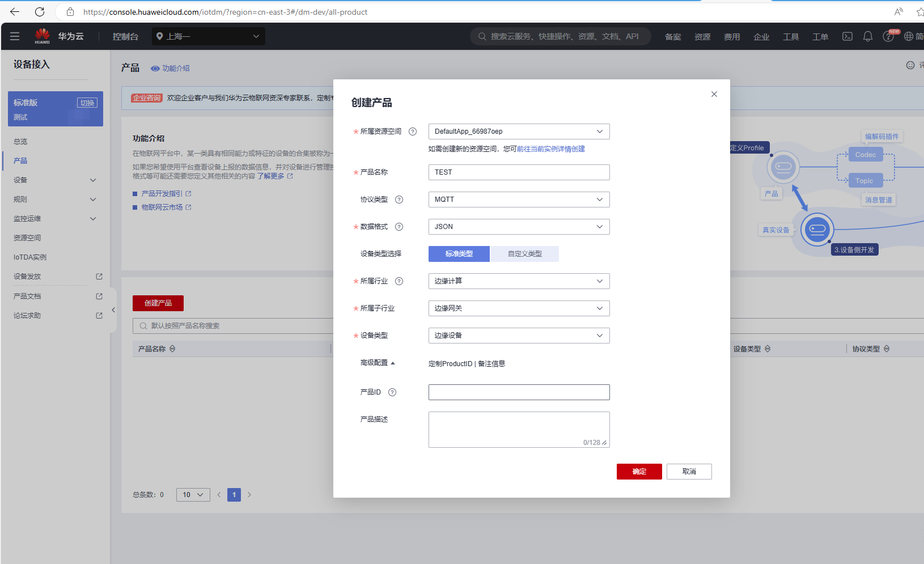Switch to 自定义类型 device type
The height and width of the screenshot is (564, 924).
tap(524, 254)
